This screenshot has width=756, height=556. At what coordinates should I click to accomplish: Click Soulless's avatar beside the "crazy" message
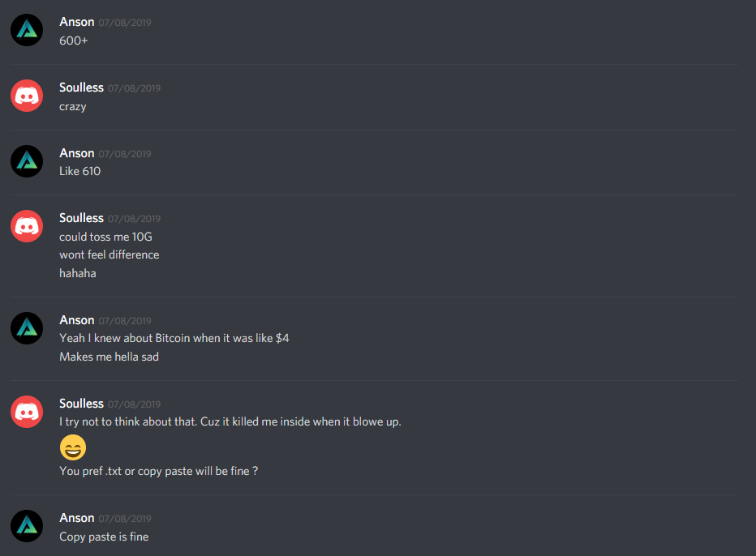coord(27,96)
